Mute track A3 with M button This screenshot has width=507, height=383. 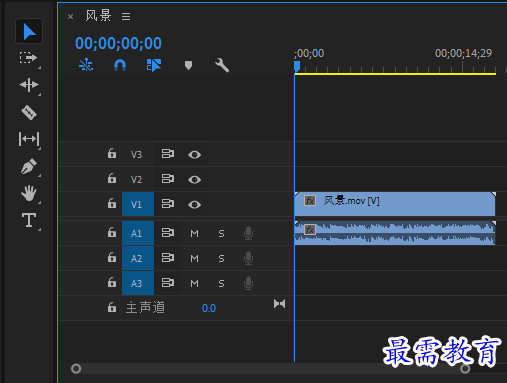[x=194, y=284]
